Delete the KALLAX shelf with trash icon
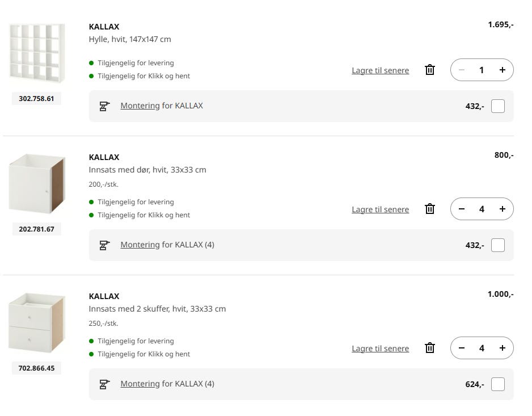Viewport: 532px width, 416px height. point(430,70)
